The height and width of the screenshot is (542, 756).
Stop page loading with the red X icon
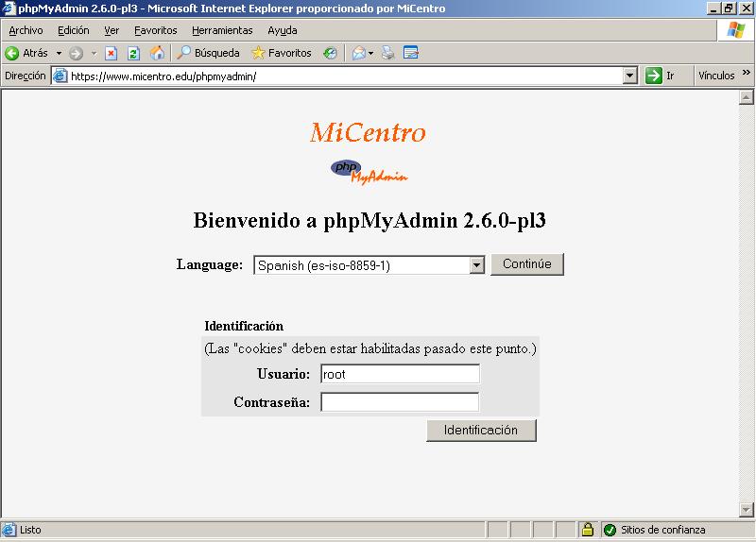111,53
